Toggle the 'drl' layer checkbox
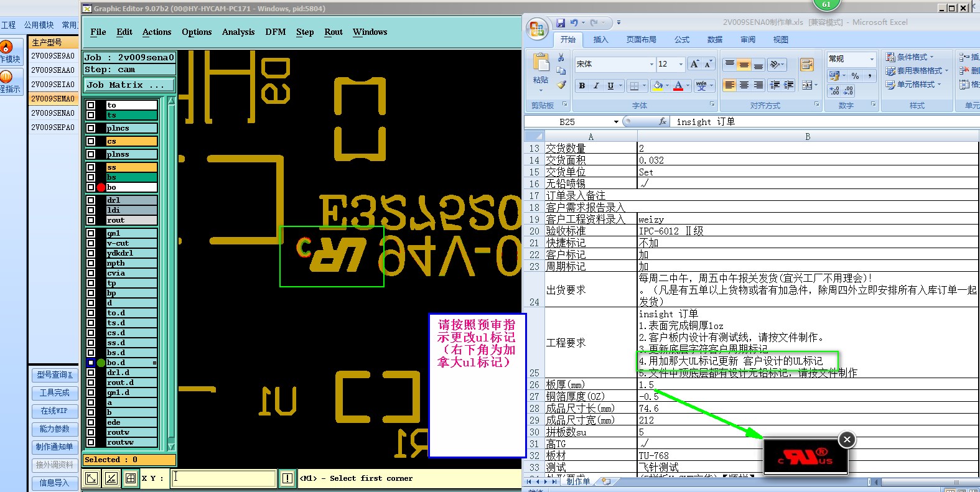This screenshot has width=980, height=492. point(91,200)
